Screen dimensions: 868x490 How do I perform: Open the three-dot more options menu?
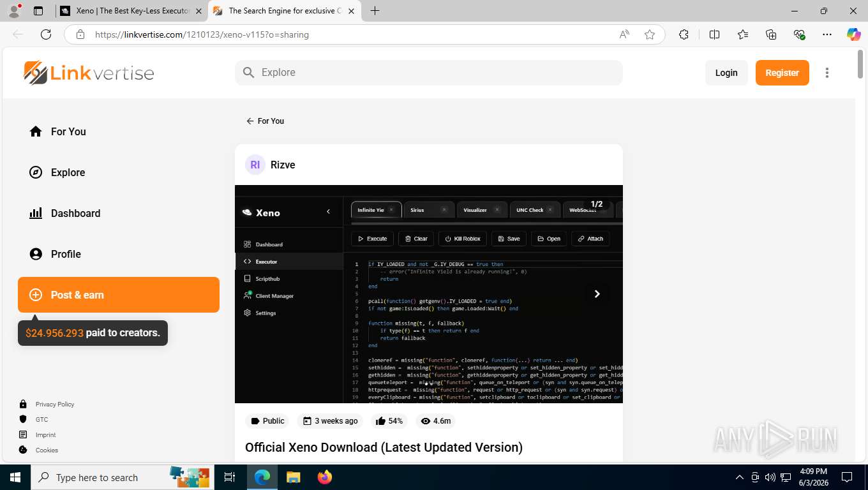[827, 73]
